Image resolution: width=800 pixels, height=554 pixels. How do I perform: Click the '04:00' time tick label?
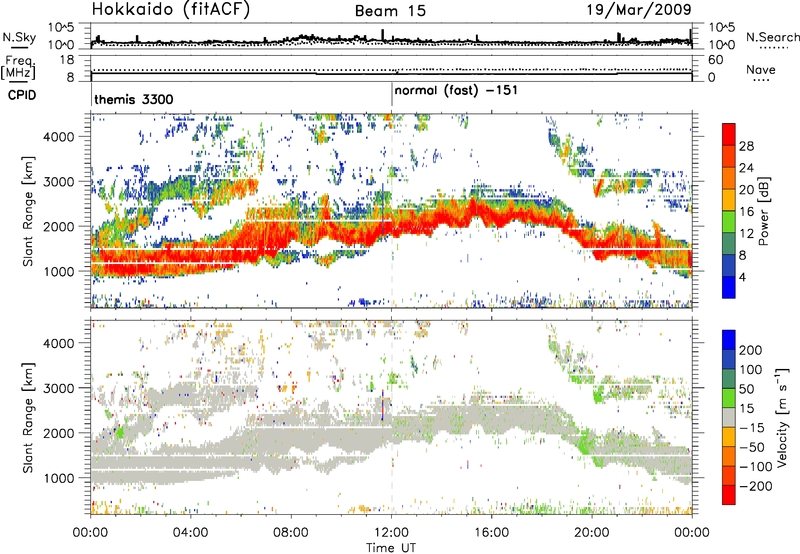[190, 533]
